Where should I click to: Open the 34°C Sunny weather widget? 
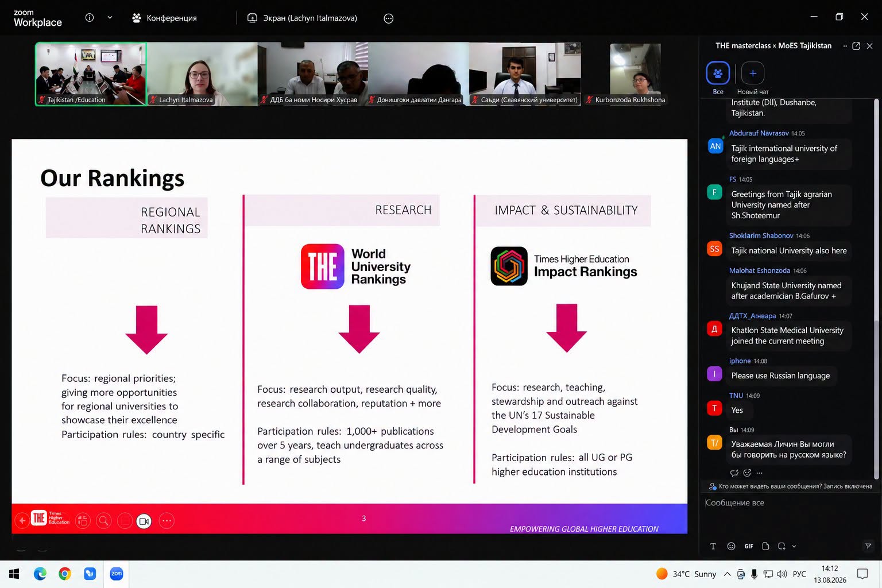686,574
